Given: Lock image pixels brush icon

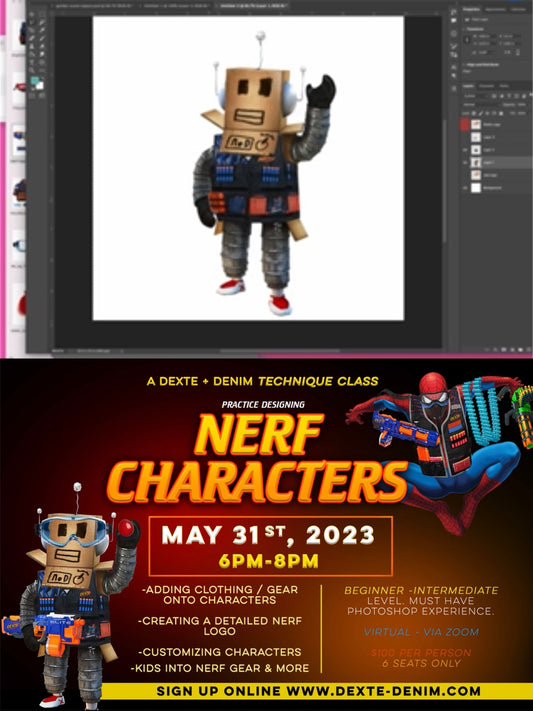Looking at the screenshot, I should click(480, 113).
